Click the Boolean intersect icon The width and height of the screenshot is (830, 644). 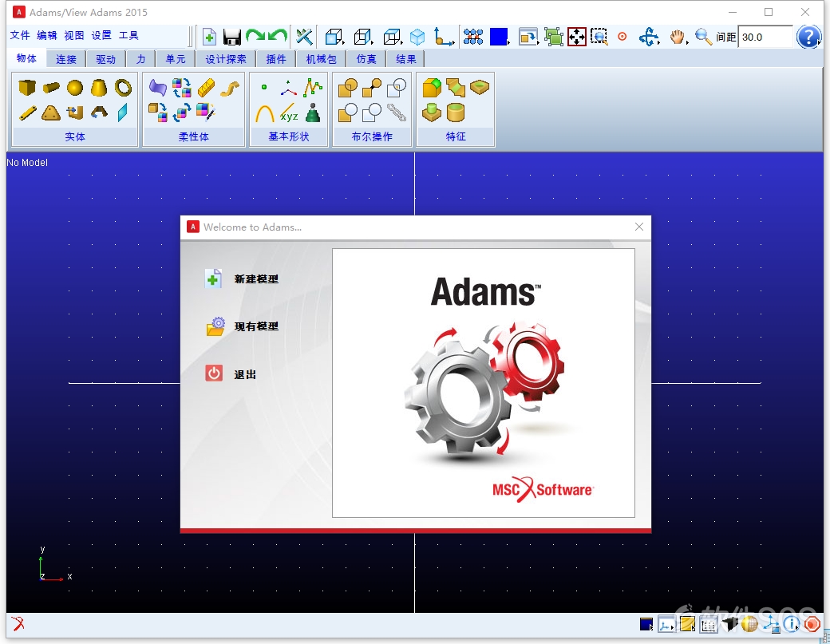(x=396, y=87)
